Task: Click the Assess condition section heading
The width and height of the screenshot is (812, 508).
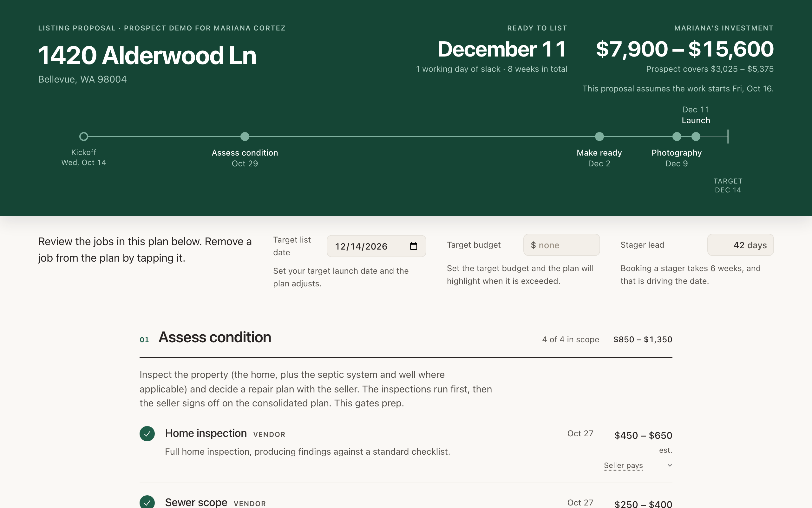Action: pos(215,337)
